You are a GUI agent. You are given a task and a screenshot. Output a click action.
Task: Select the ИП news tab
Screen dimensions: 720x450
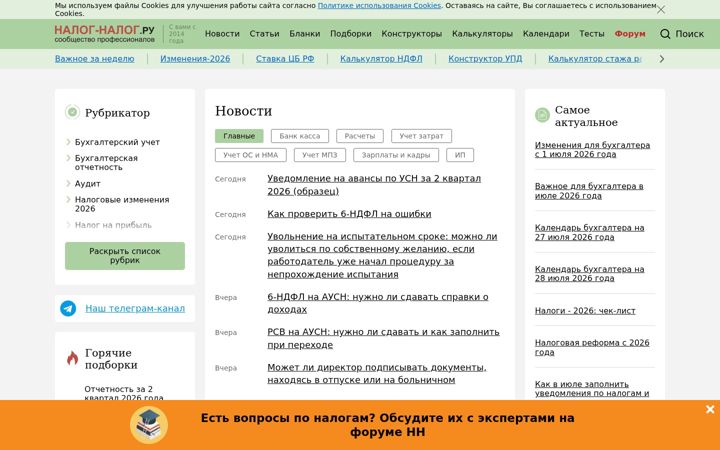tap(460, 155)
